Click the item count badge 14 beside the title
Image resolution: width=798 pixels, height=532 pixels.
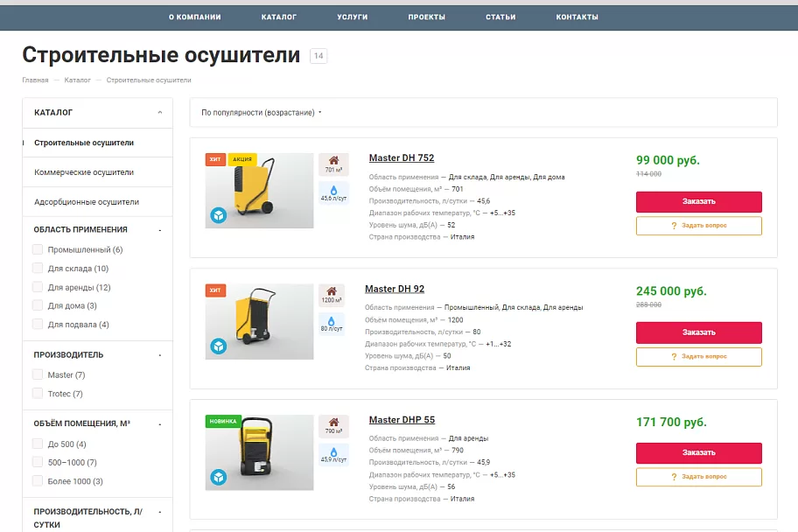[318, 56]
